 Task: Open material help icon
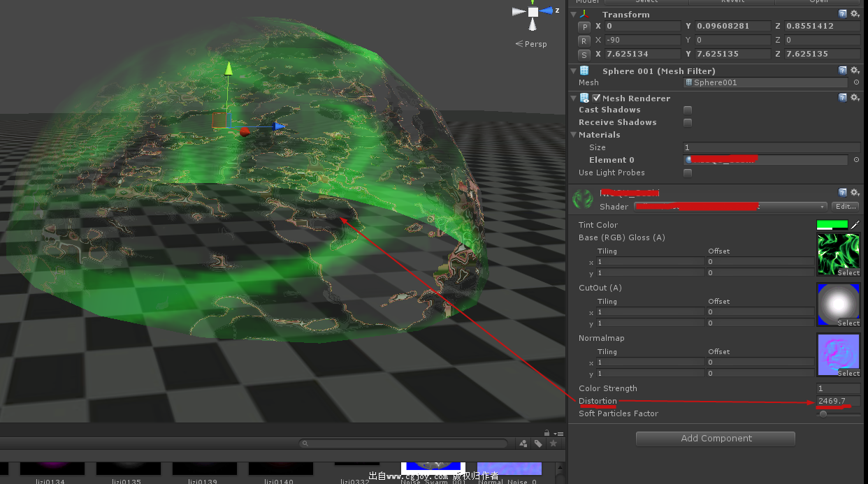click(x=843, y=192)
